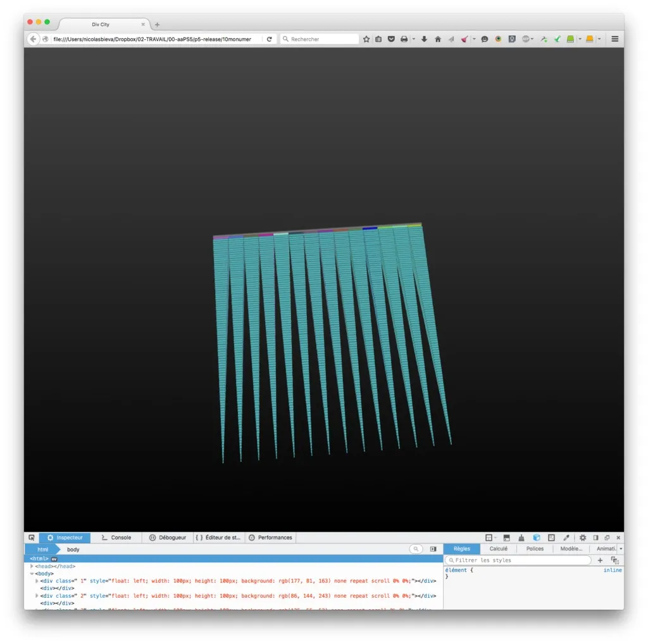Viewport: 648px width, 644px height.
Task: Open the Firefox hamburger menu
Action: [614, 39]
